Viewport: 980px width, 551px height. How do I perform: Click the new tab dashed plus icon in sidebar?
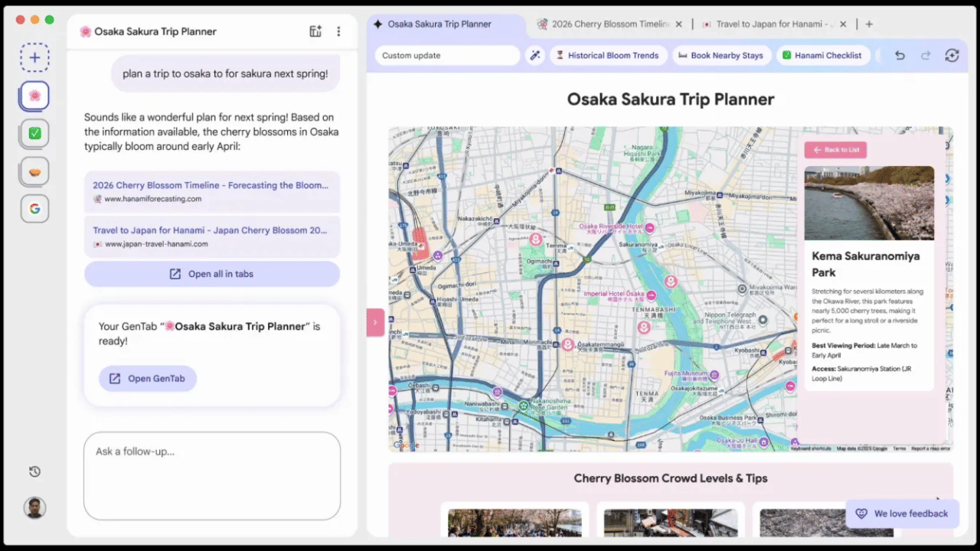tap(34, 58)
